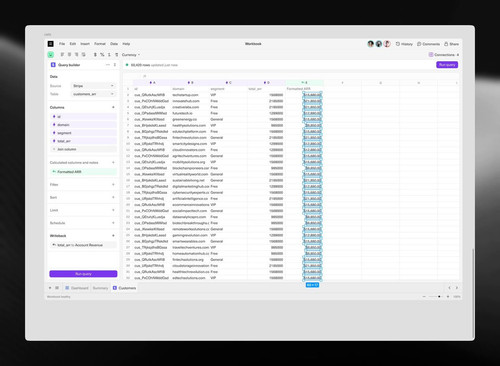Click the Formatted ARR header cell
Viewport: 500px width, 366px height.
305,89
